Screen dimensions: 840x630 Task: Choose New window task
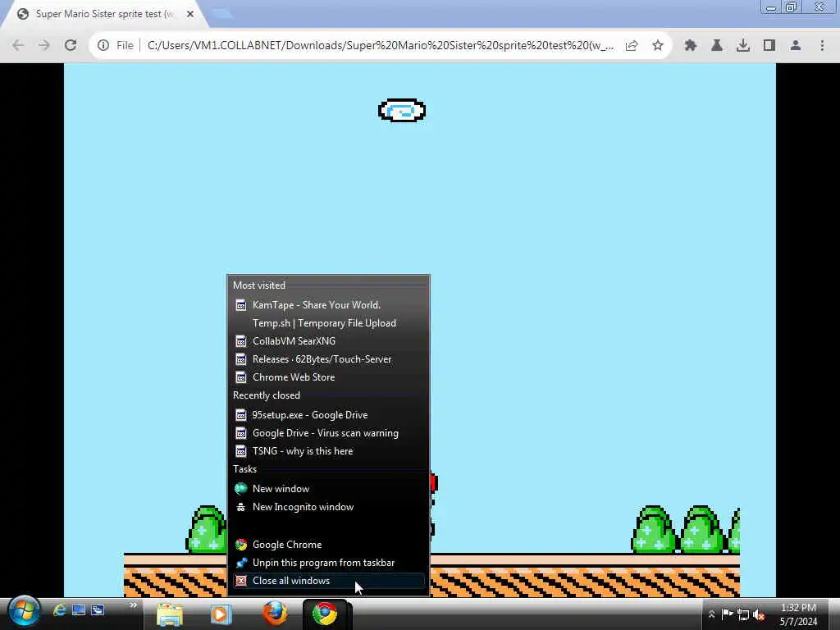(x=328, y=489)
